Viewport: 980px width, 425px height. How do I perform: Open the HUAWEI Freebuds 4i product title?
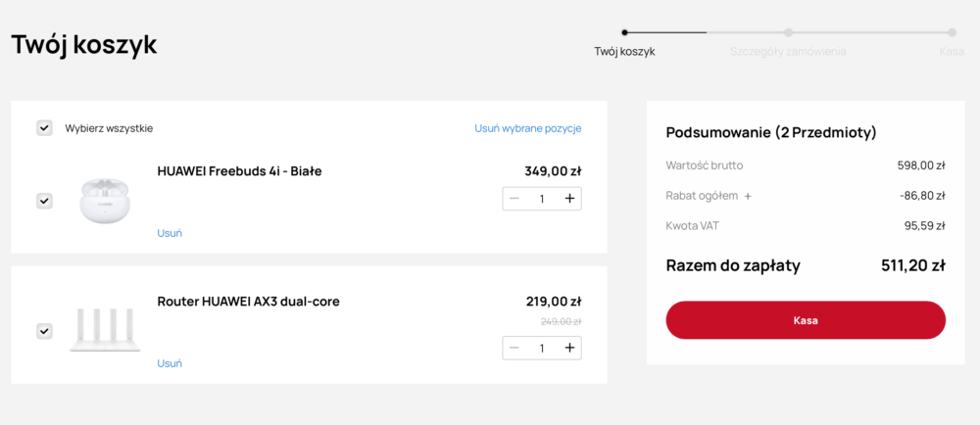tap(239, 171)
